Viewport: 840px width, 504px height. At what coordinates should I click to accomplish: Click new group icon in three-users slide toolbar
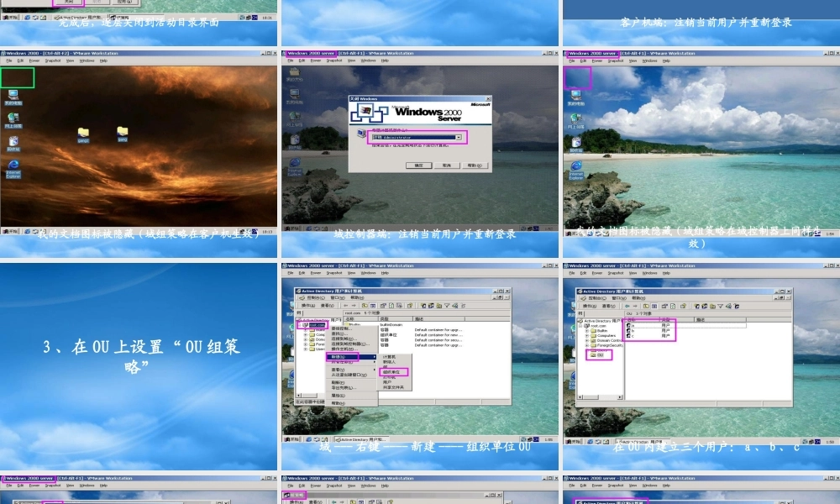(705, 307)
